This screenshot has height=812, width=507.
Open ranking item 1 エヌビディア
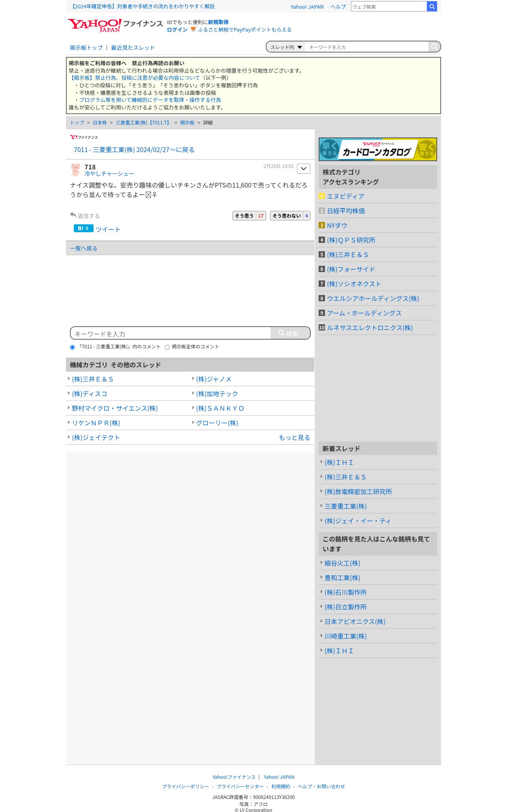346,196
